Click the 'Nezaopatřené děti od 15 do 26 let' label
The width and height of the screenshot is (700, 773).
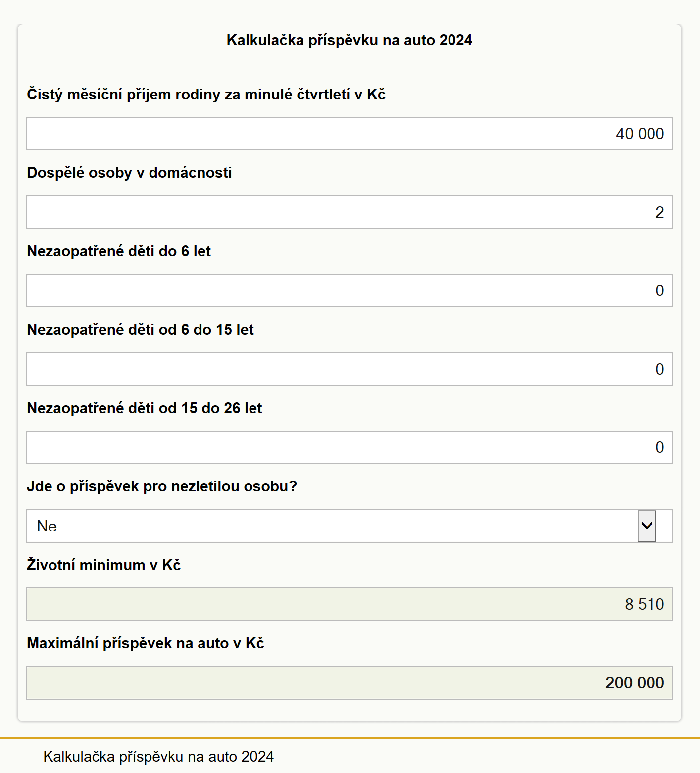(145, 408)
